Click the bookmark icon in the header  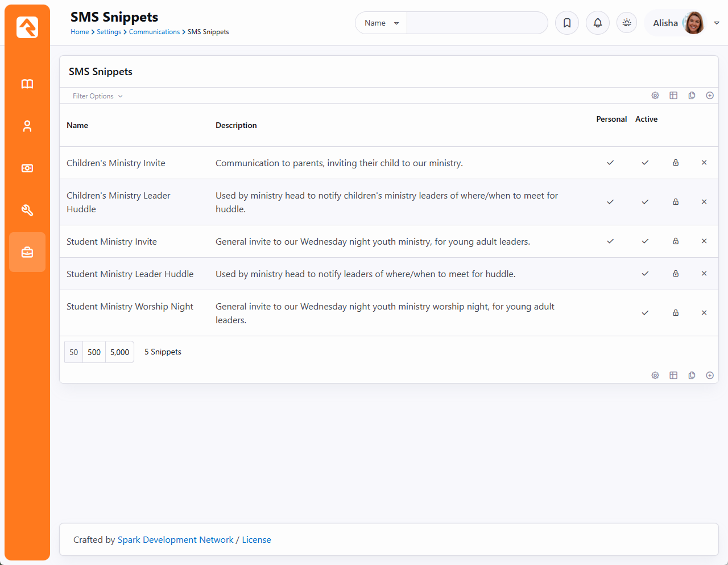(x=566, y=23)
